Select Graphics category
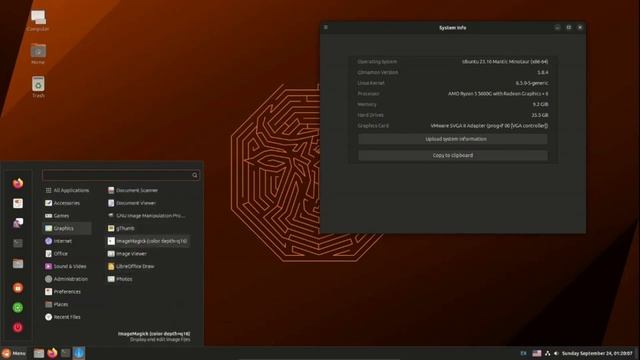The width and height of the screenshot is (640, 360). pyautogui.click(x=67, y=228)
